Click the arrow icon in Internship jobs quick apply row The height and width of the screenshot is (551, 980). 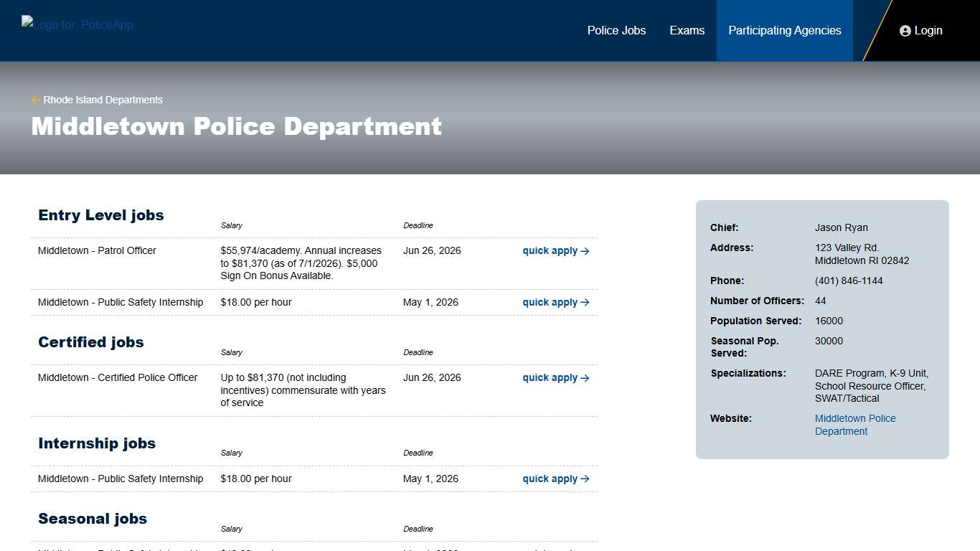click(x=585, y=479)
